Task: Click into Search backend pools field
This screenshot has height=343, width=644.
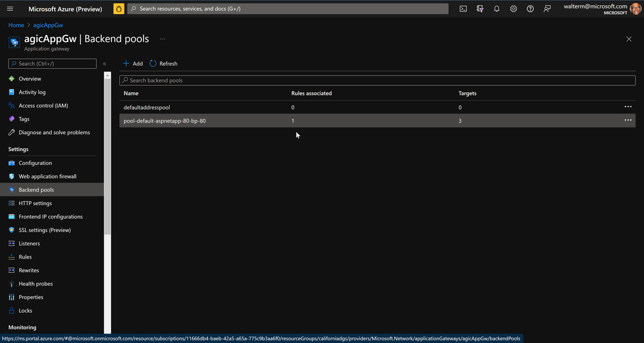Action: (377, 81)
